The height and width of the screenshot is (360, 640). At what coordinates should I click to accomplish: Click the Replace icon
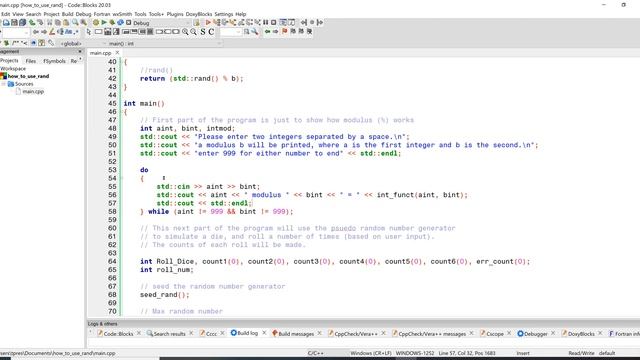tap(84, 22)
